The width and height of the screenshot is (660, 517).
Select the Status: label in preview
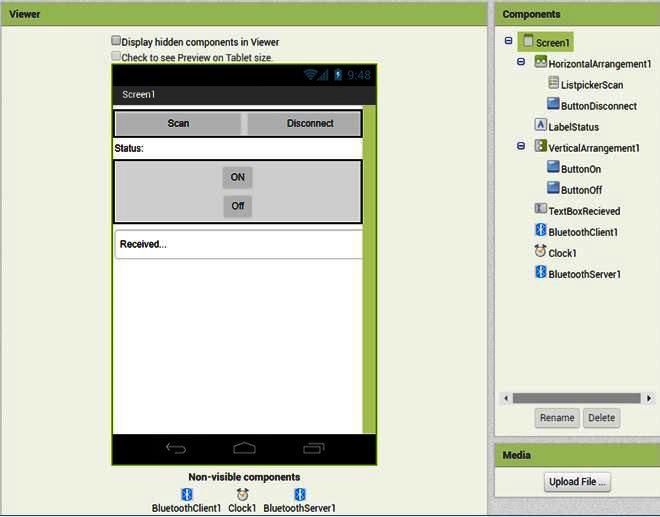[129, 148]
